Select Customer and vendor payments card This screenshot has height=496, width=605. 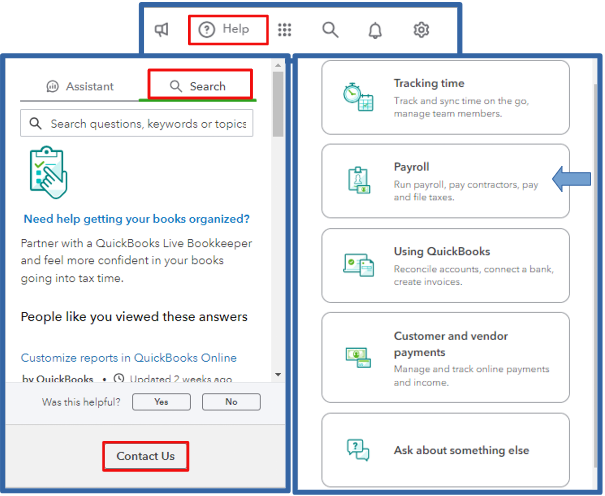pyautogui.click(x=445, y=358)
